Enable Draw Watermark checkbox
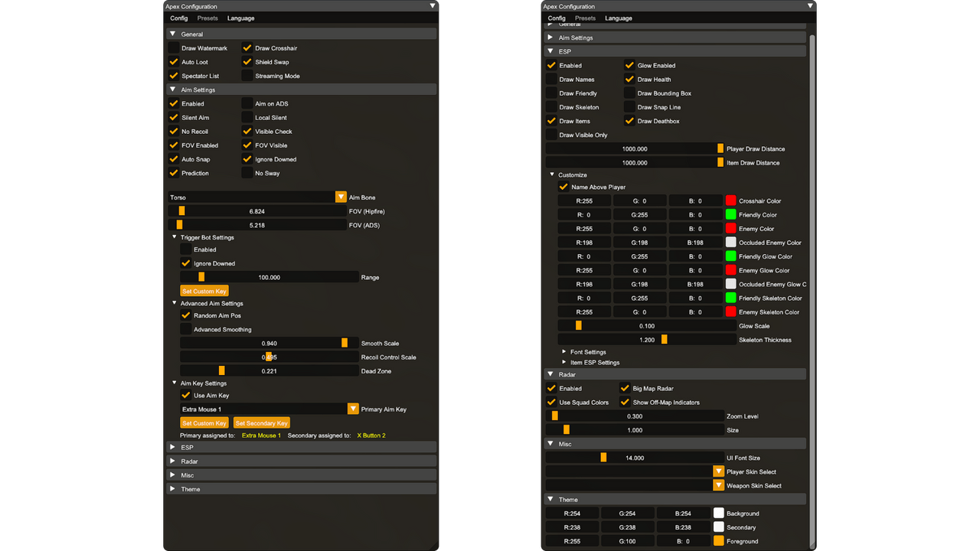 (x=174, y=48)
